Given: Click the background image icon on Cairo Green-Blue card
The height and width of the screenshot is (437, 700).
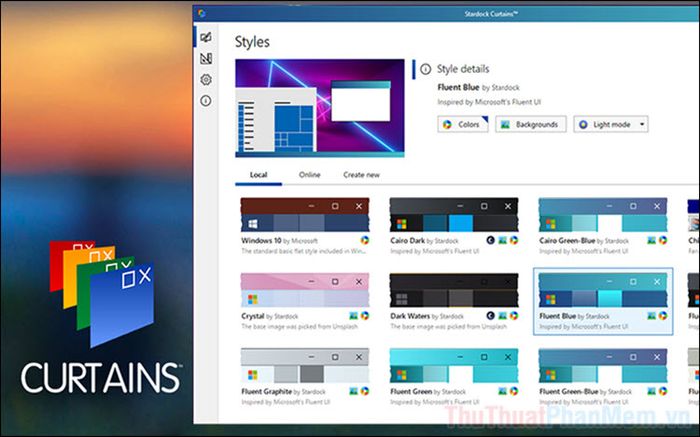Looking at the screenshot, I should coord(651,240).
